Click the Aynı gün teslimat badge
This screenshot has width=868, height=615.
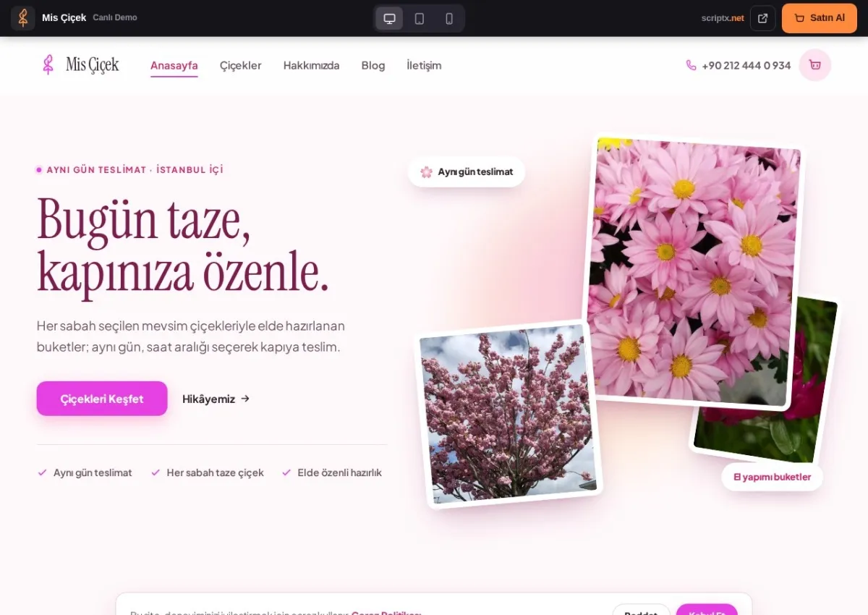click(x=467, y=171)
